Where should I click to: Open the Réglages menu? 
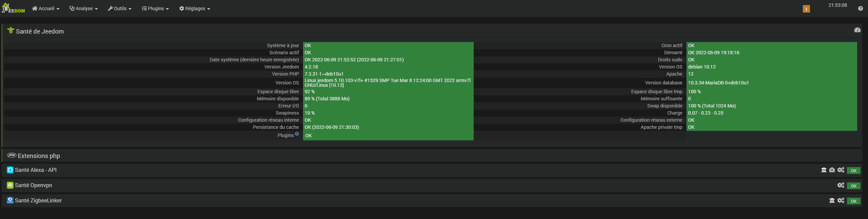coord(195,8)
